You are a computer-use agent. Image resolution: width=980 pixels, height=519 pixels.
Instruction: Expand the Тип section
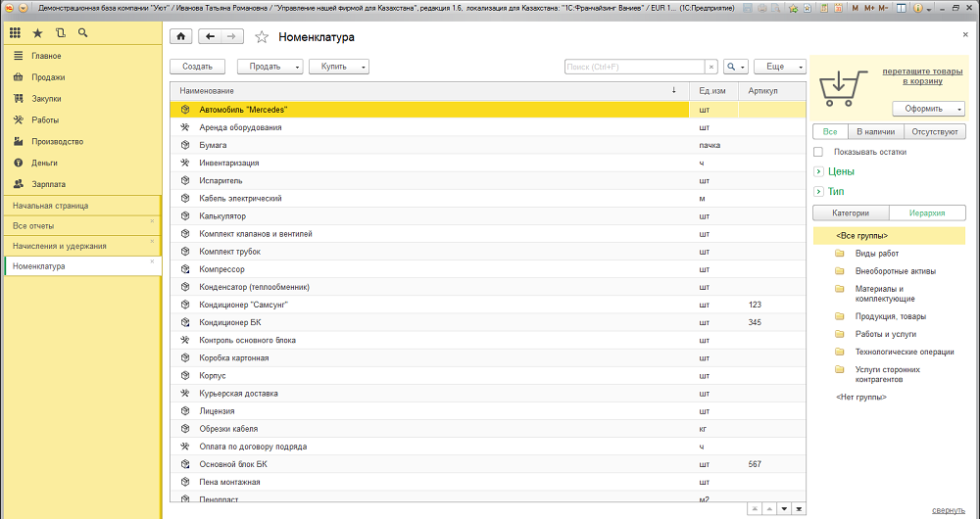click(x=818, y=191)
